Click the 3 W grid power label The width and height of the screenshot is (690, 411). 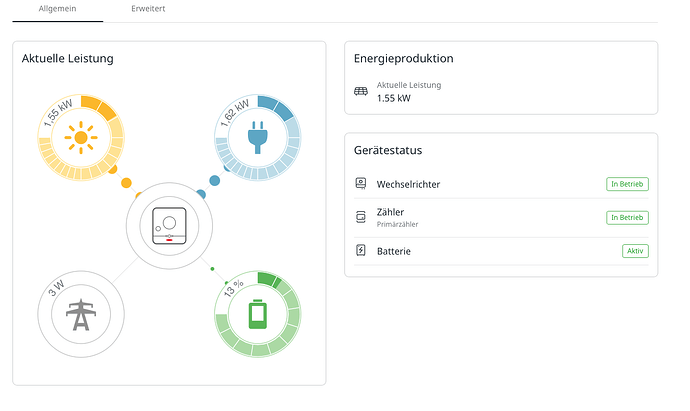55,291
